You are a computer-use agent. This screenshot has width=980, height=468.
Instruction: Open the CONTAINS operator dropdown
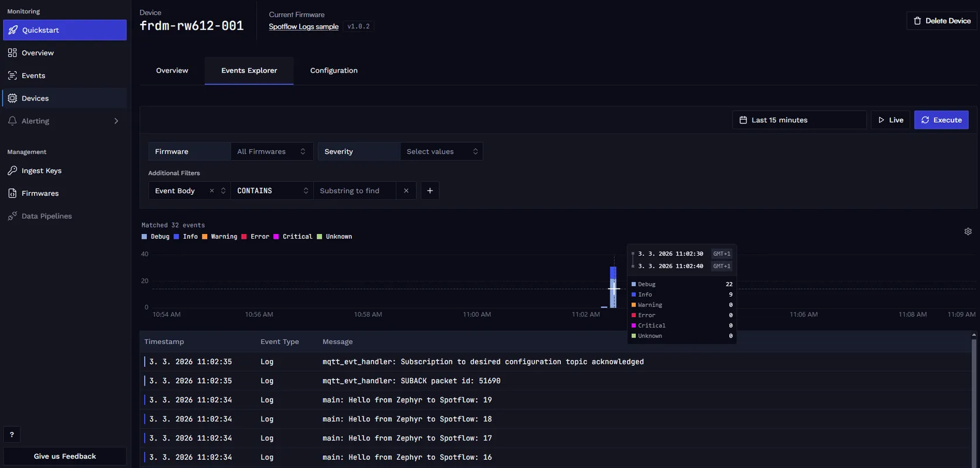272,191
